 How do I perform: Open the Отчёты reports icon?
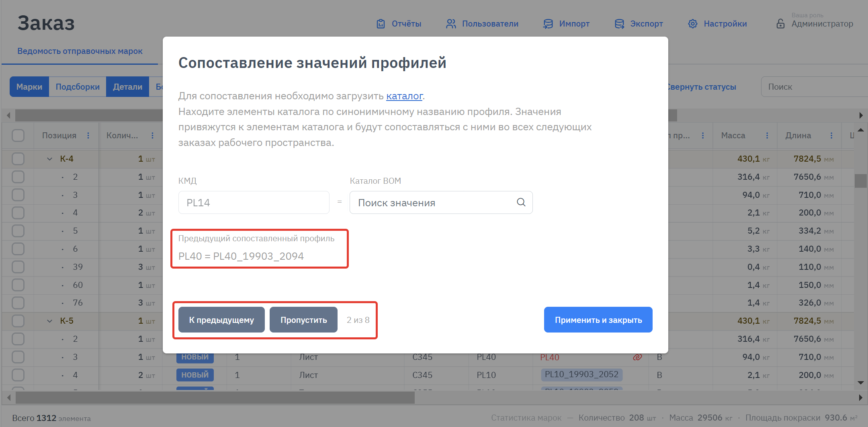(x=381, y=24)
